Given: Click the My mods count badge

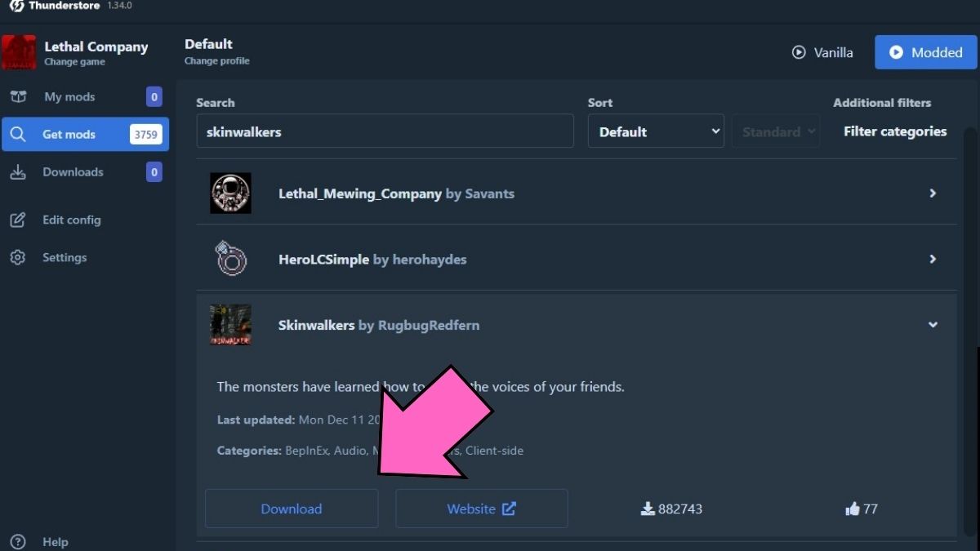Looking at the screenshot, I should (154, 97).
